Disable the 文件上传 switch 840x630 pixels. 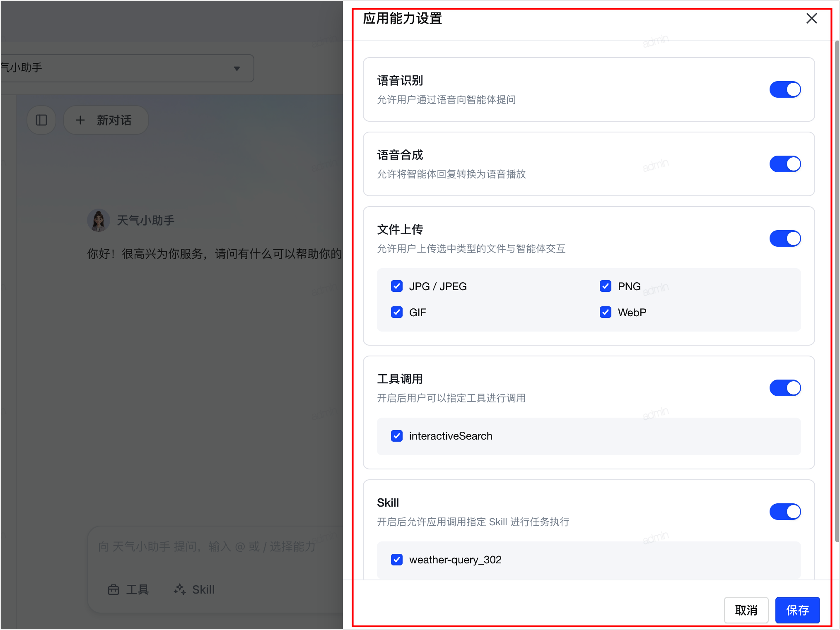coord(785,238)
